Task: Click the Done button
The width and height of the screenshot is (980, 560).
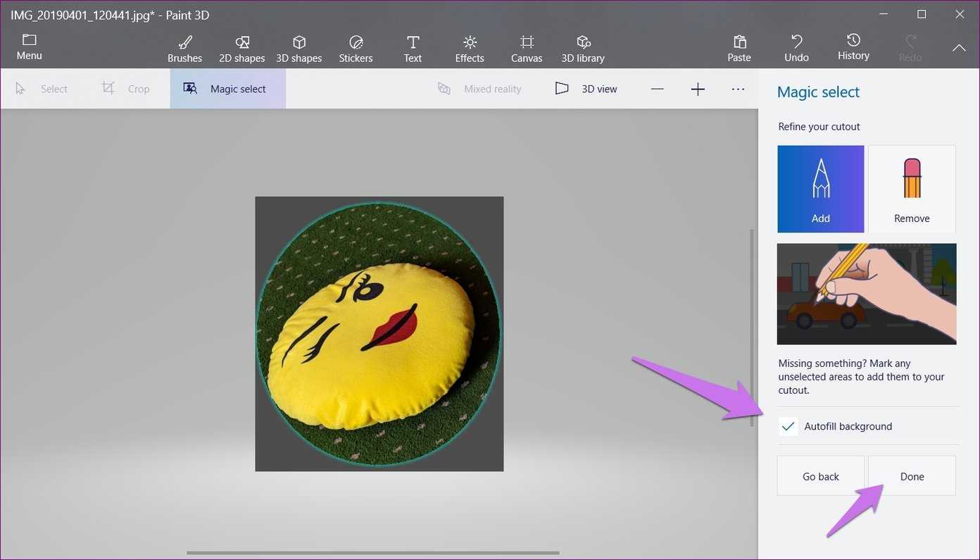Action: tap(912, 476)
